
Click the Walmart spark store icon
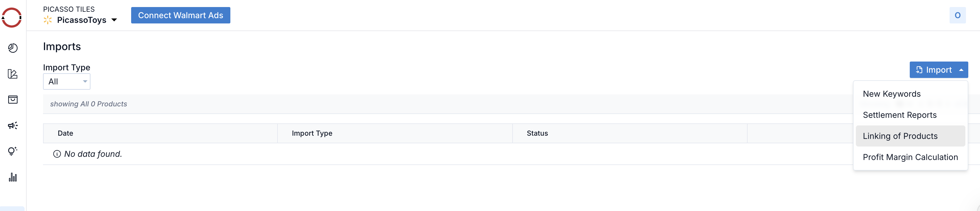pos(47,20)
